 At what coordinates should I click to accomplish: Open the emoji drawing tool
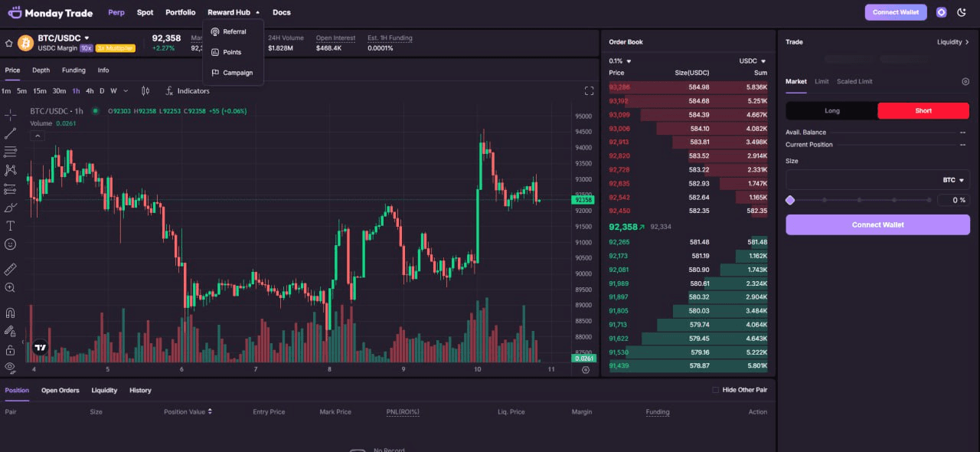click(10, 244)
